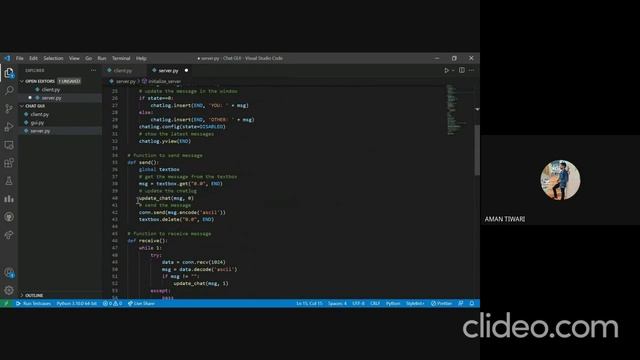
Task: Click the AMAN TIWARI profile picture
Action: [560, 180]
